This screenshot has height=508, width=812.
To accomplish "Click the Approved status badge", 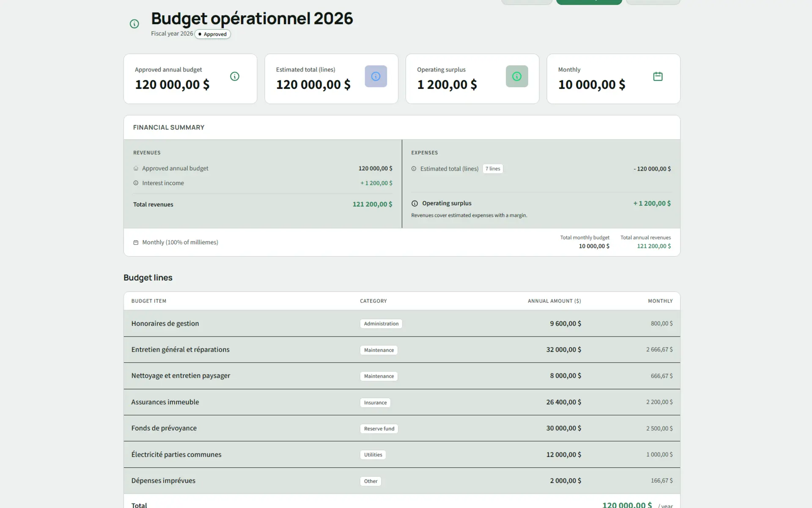I will coord(213,34).
